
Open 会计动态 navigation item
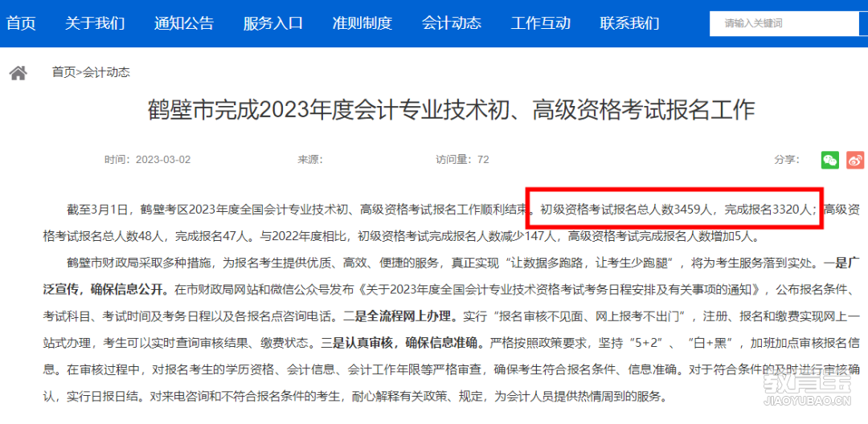tap(451, 23)
